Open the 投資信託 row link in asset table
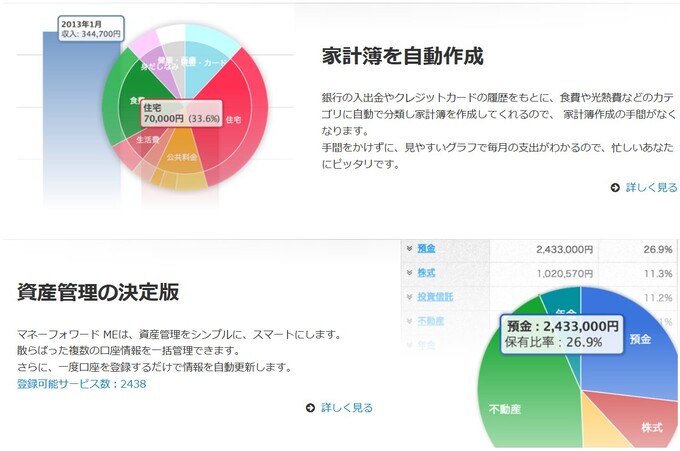 (x=435, y=297)
